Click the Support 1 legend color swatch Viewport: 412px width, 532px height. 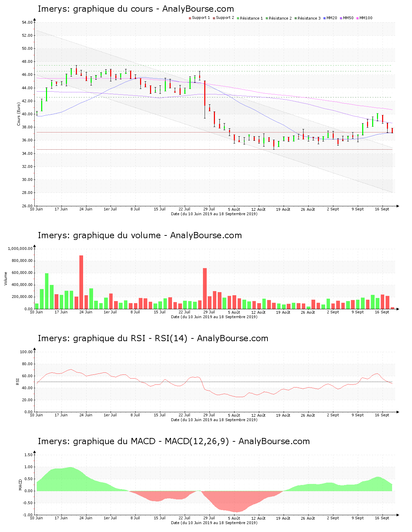pyautogui.click(x=190, y=18)
